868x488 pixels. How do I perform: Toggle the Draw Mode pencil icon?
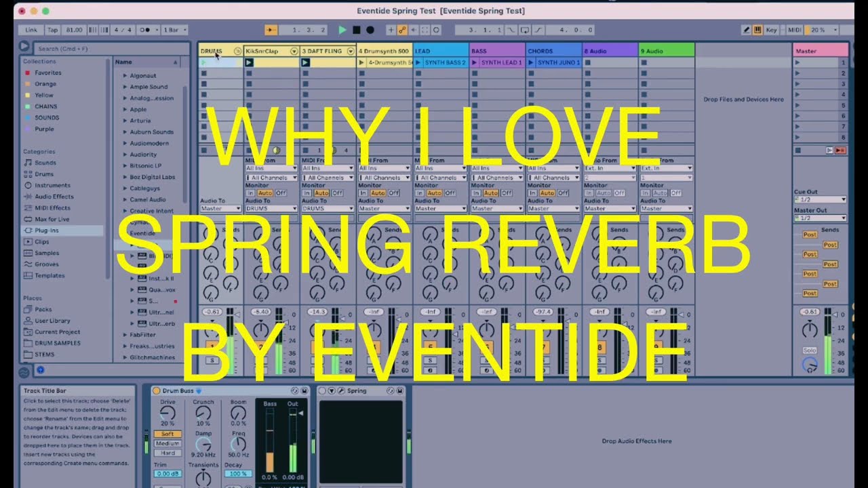pos(746,30)
